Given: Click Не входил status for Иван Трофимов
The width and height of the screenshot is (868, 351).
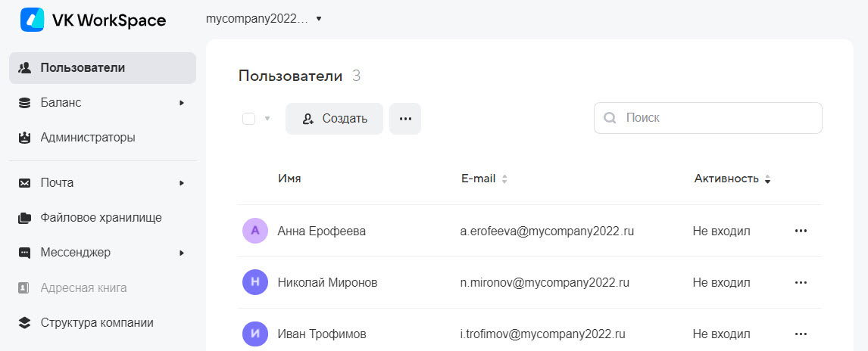Looking at the screenshot, I should coord(721,334).
